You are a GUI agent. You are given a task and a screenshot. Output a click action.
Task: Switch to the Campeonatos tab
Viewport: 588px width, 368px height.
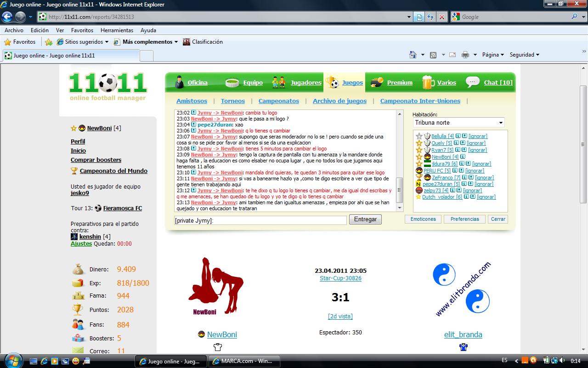[x=278, y=101]
